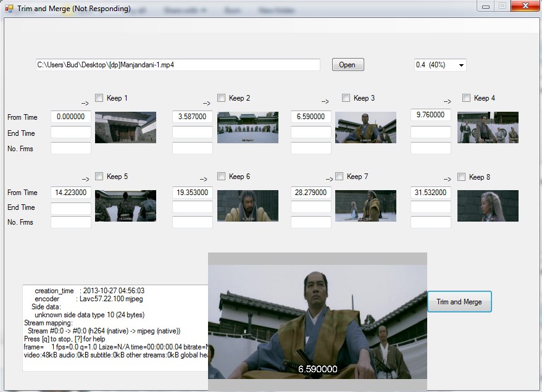Check the Keep 4 box

pos(466,98)
